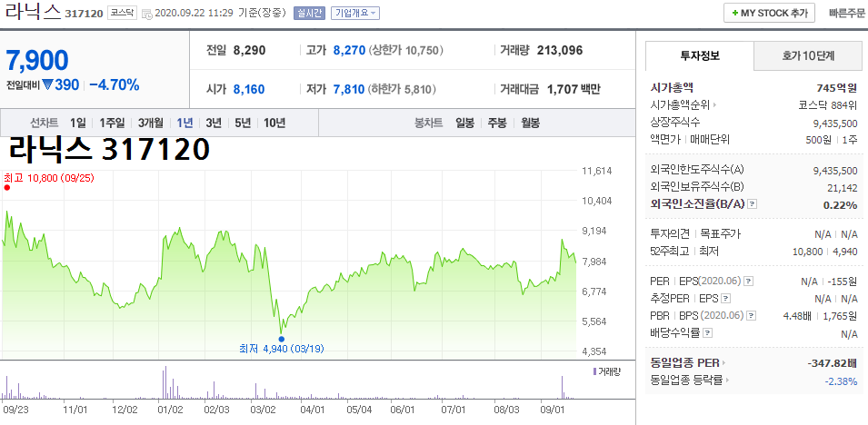This screenshot has height=425, width=868.
Task: Select 1주일 line chart period
Action: [113, 123]
